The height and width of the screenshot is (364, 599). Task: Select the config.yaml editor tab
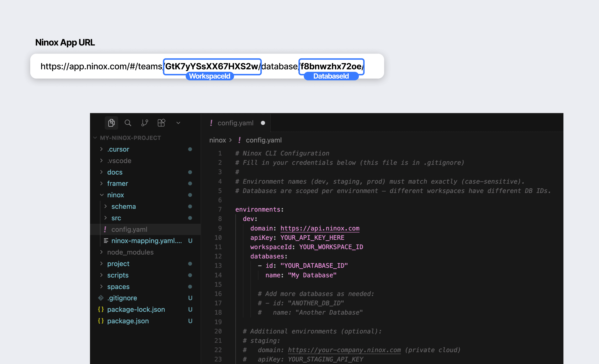click(x=235, y=123)
